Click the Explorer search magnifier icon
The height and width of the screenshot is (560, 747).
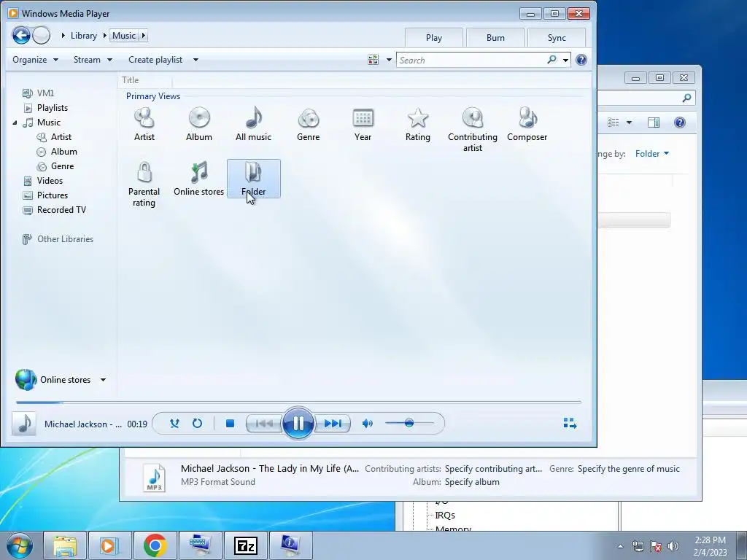[686, 98]
